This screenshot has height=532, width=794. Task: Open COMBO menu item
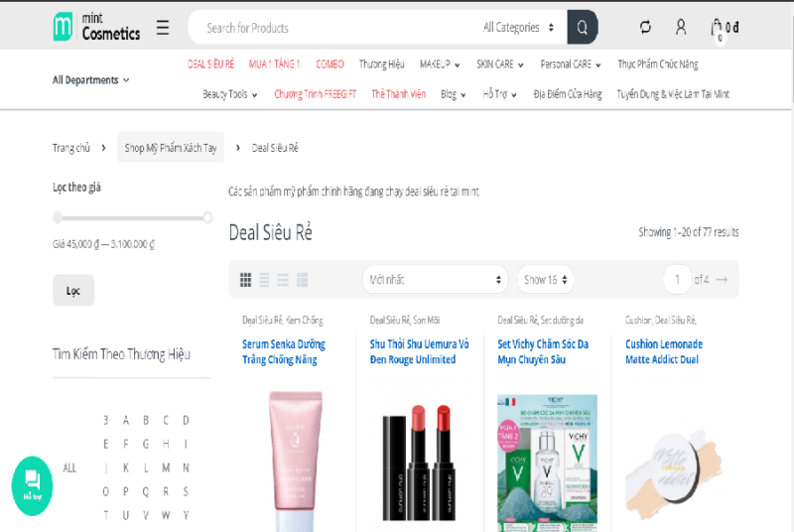click(330, 65)
